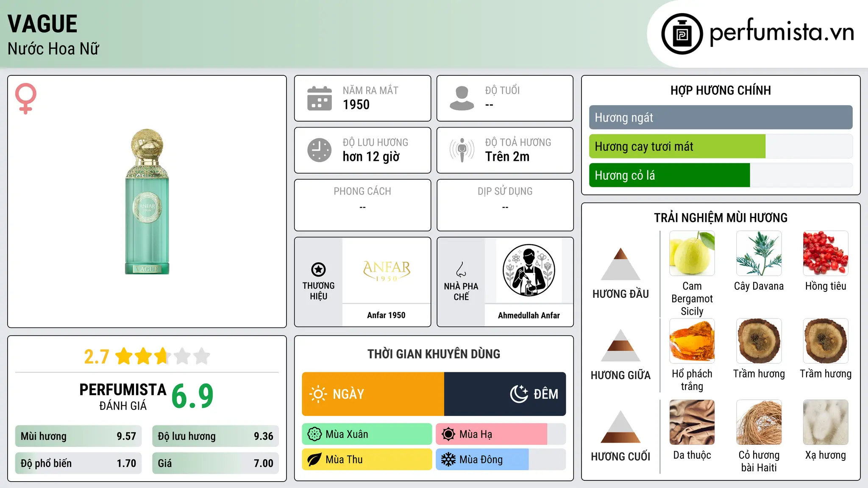Click the VAGUE perfume title
Image resolution: width=868 pixels, height=488 pixels.
point(42,24)
